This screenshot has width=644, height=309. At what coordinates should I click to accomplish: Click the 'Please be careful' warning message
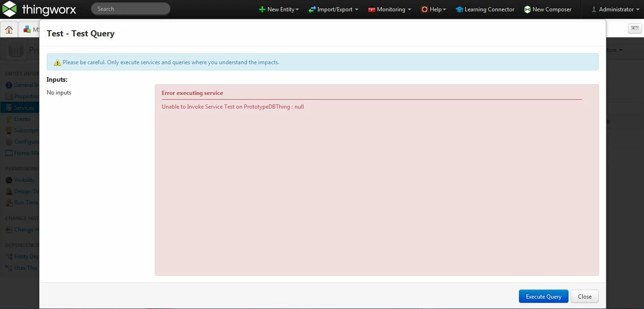[x=171, y=62]
